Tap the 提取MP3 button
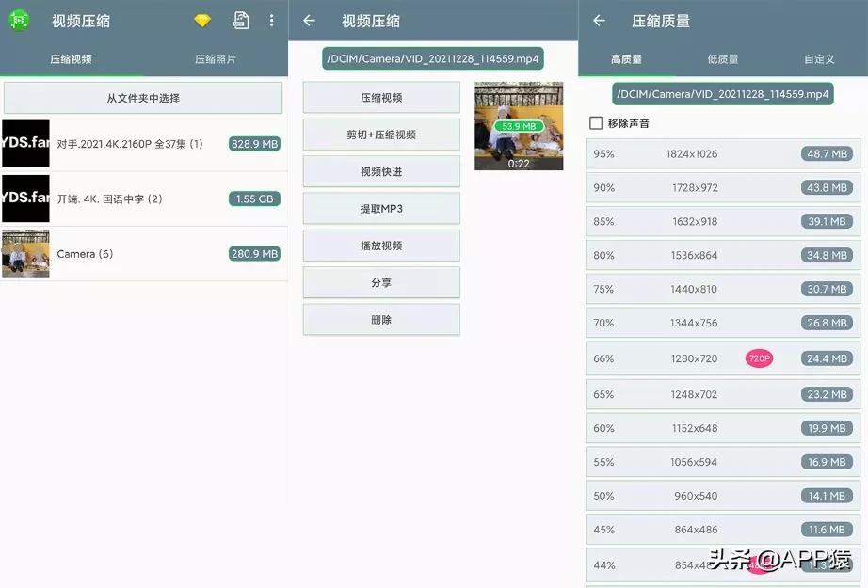 pos(380,208)
